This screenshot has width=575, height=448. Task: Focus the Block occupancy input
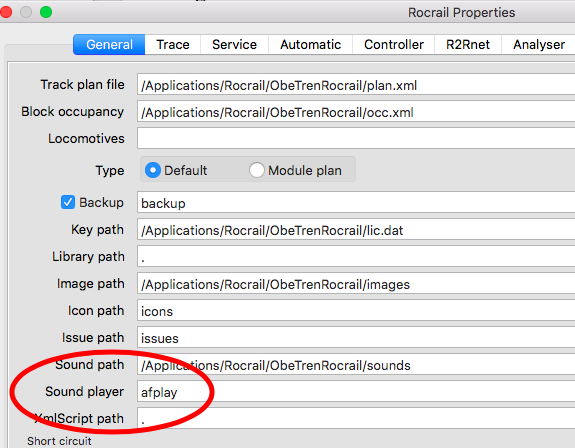point(356,112)
